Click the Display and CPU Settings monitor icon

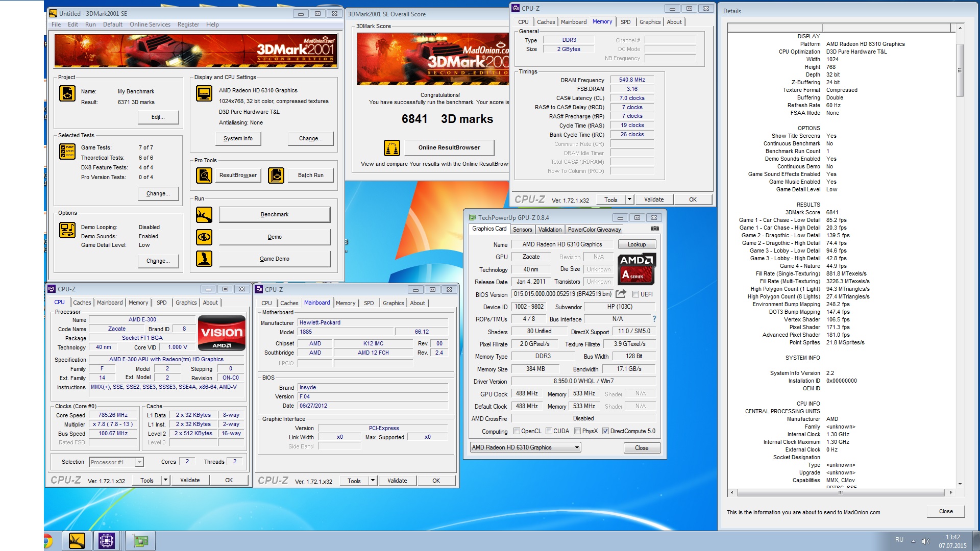[x=204, y=93]
